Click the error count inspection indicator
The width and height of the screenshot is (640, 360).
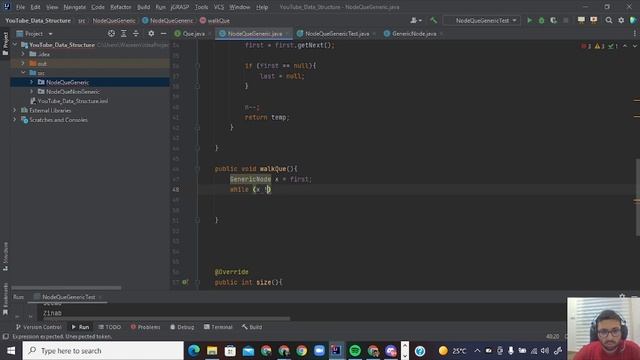coord(587,46)
